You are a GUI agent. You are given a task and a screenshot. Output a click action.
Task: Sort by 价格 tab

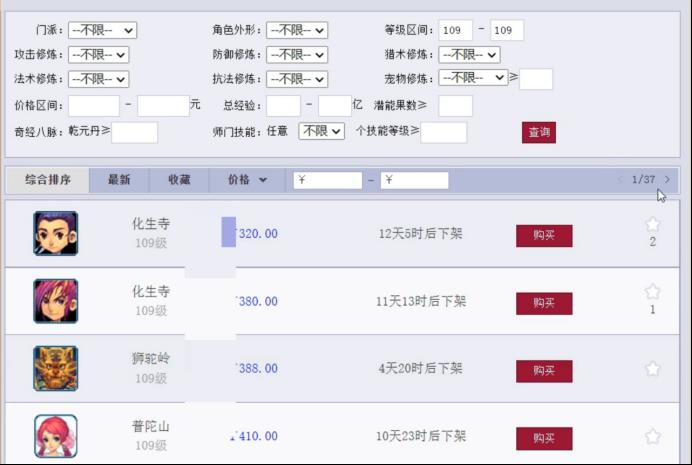point(247,180)
